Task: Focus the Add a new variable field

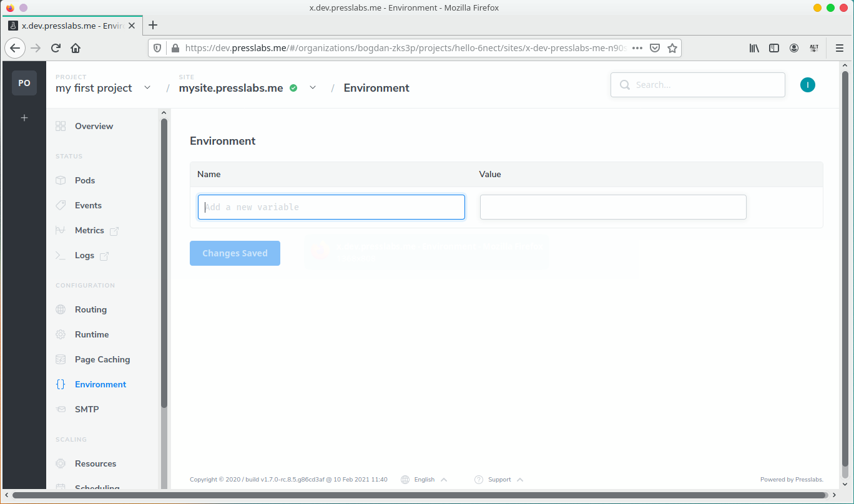Action: (331, 207)
